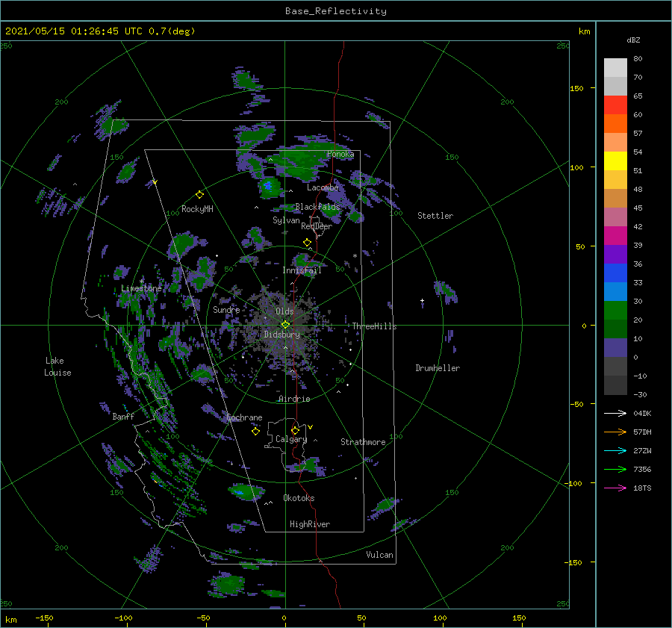672x628 pixels.
Task: Click the Vulcan label
Action: tap(379, 555)
